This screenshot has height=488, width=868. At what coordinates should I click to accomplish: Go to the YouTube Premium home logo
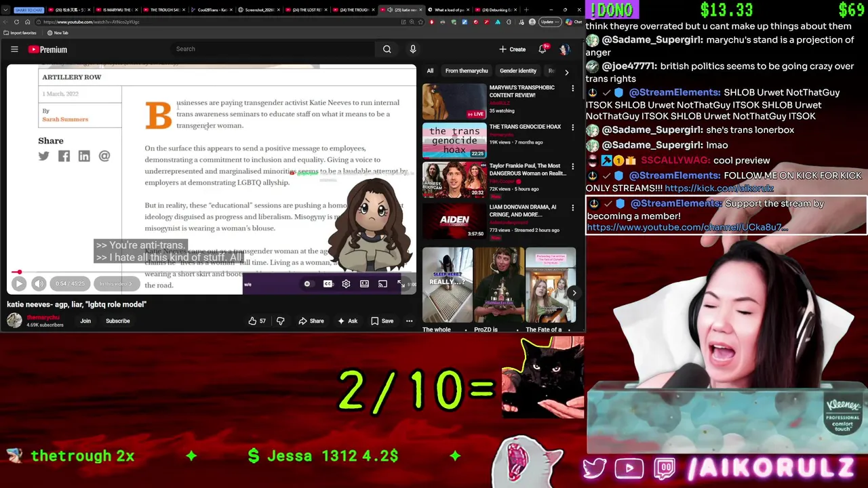(x=47, y=49)
